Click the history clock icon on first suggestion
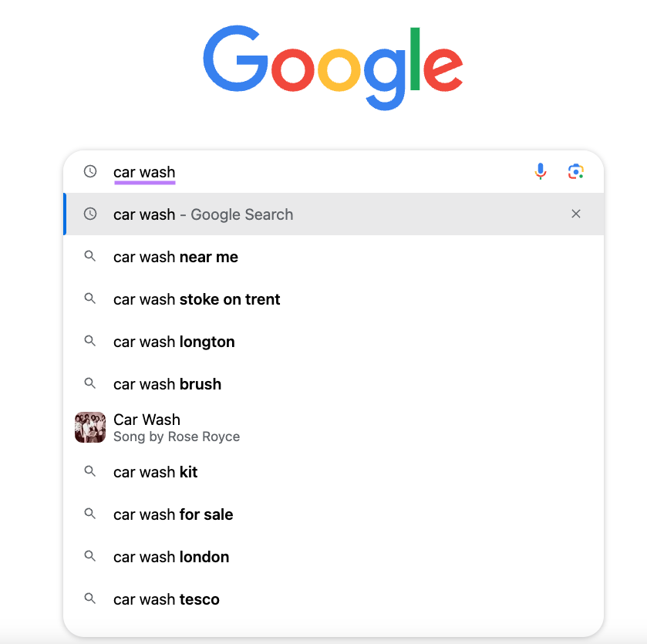647x644 pixels. [90, 214]
